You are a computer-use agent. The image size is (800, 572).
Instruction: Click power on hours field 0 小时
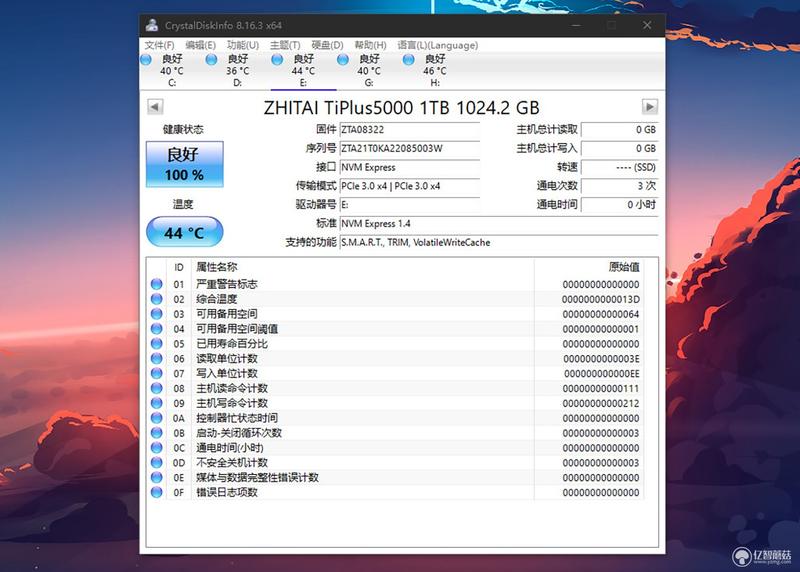[619, 205]
